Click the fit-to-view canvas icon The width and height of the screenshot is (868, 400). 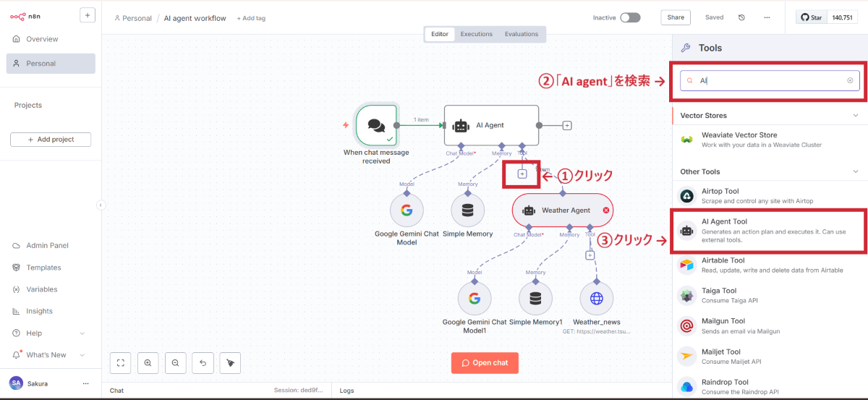point(120,362)
